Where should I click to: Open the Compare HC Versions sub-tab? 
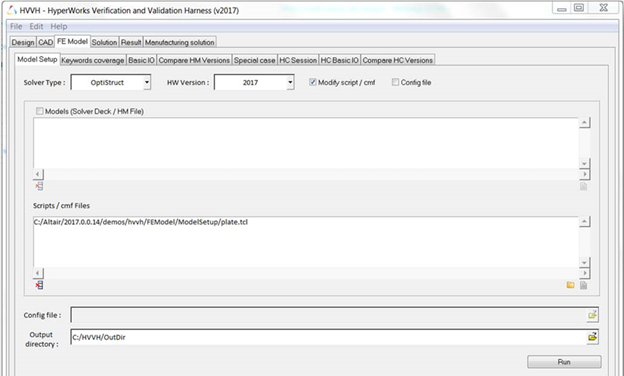[x=398, y=60]
